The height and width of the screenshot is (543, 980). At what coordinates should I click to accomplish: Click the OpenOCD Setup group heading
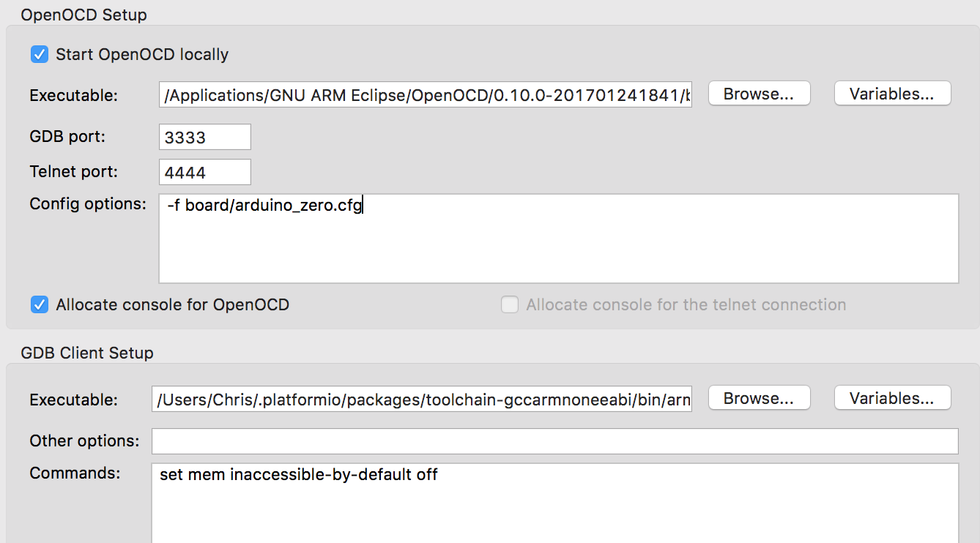tap(83, 15)
